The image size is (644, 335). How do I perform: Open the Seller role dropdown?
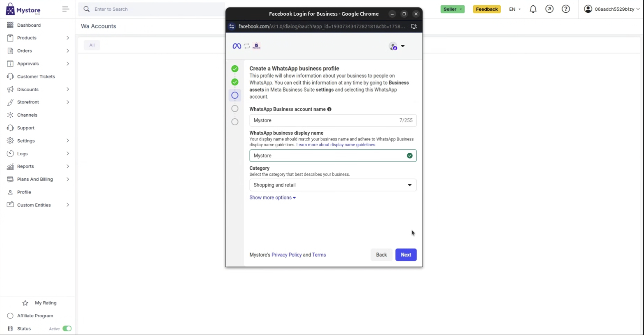tap(452, 9)
